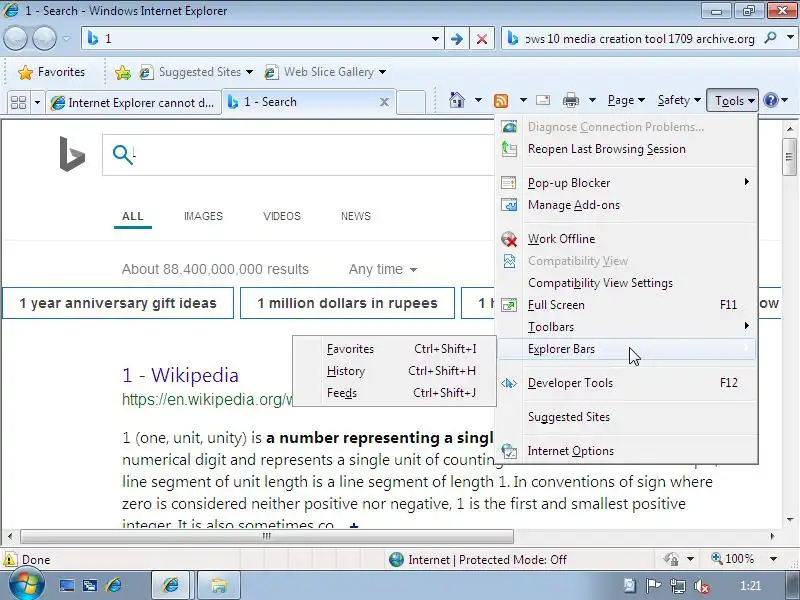Choose Manage Add-ons
The image size is (800, 600).
pos(627,205)
